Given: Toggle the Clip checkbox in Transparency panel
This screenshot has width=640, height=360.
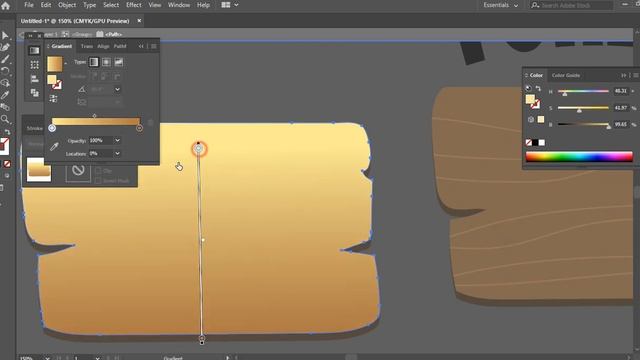Looking at the screenshot, I should click(98, 171).
